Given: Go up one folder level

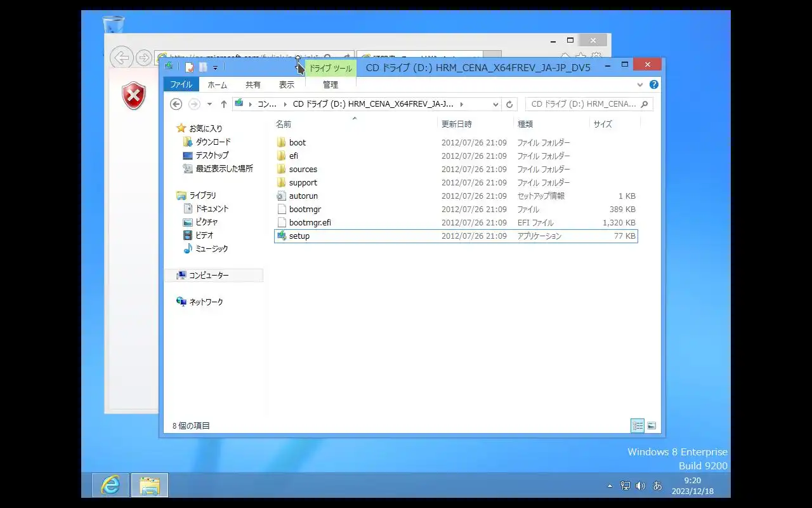Looking at the screenshot, I should click(223, 104).
